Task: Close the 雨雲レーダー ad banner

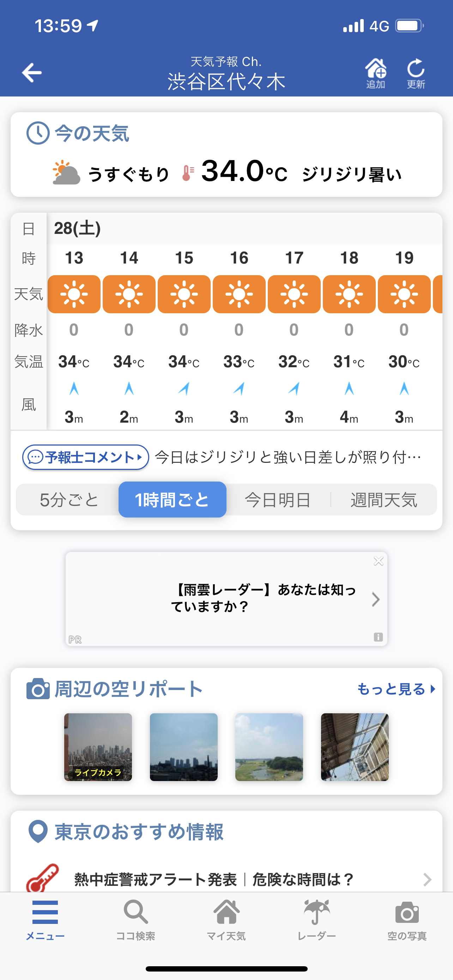Action: [x=379, y=561]
